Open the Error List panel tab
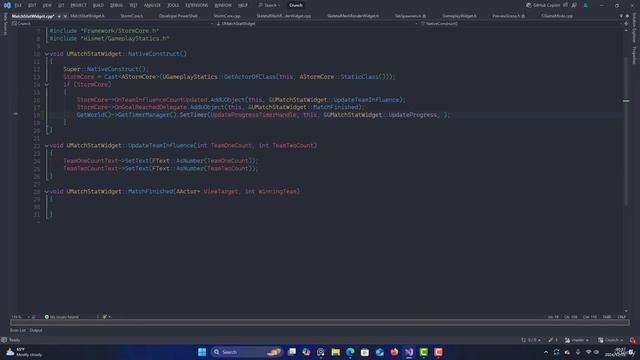This screenshot has height=360, width=640. click(x=18, y=330)
